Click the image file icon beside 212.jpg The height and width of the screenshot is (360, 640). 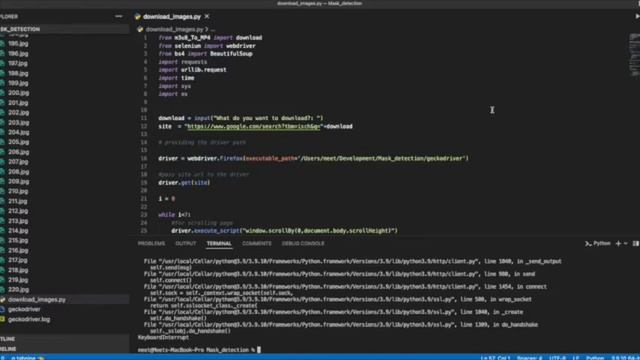click(2, 211)
